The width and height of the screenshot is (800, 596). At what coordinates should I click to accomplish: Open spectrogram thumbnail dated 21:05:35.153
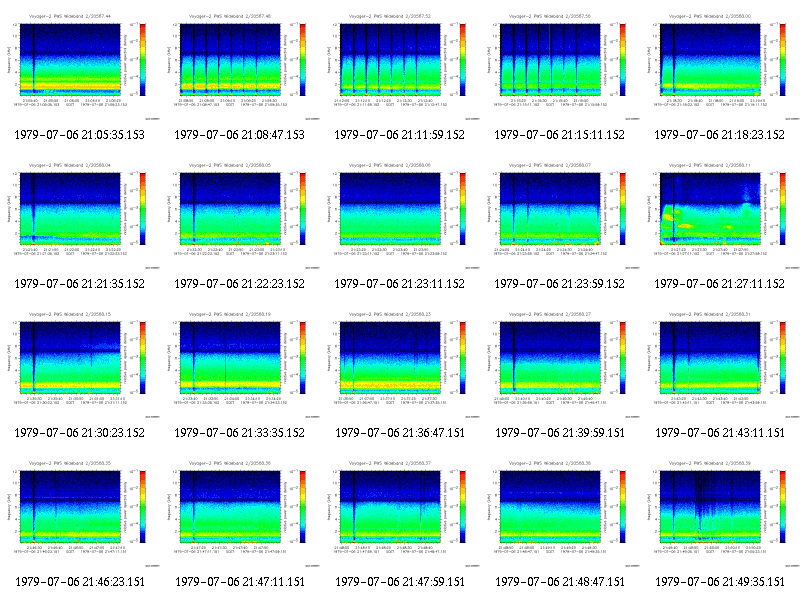click(80, 67)
